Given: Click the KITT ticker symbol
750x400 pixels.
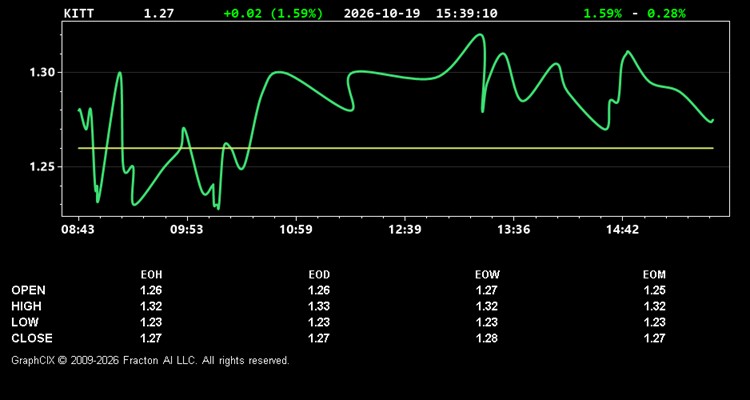Looking at the screenshot, I should click(x=79, y=13).
